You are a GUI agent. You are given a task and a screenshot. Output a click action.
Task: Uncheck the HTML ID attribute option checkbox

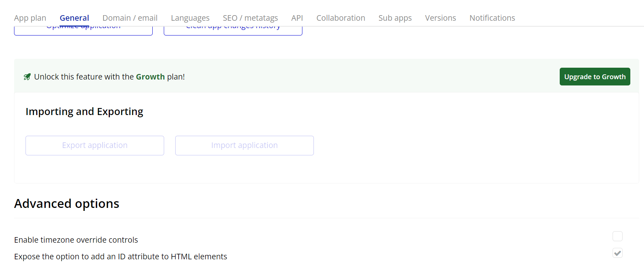617,253
